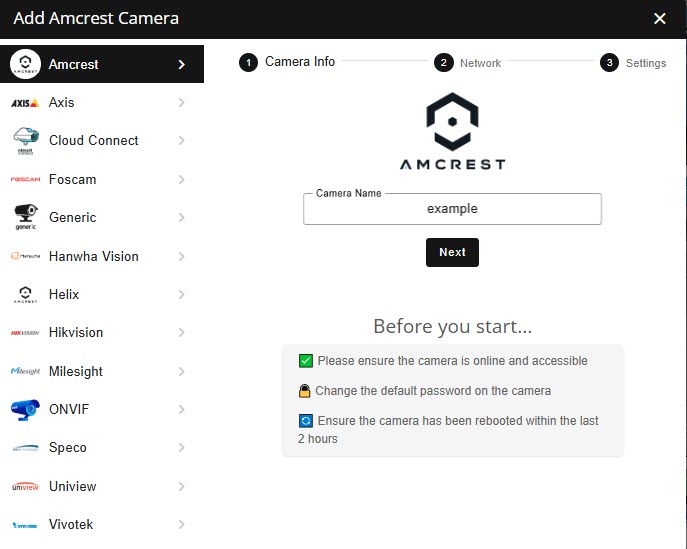
Task: Click the Camera Name input field
Action: click(x=452, y=209)
